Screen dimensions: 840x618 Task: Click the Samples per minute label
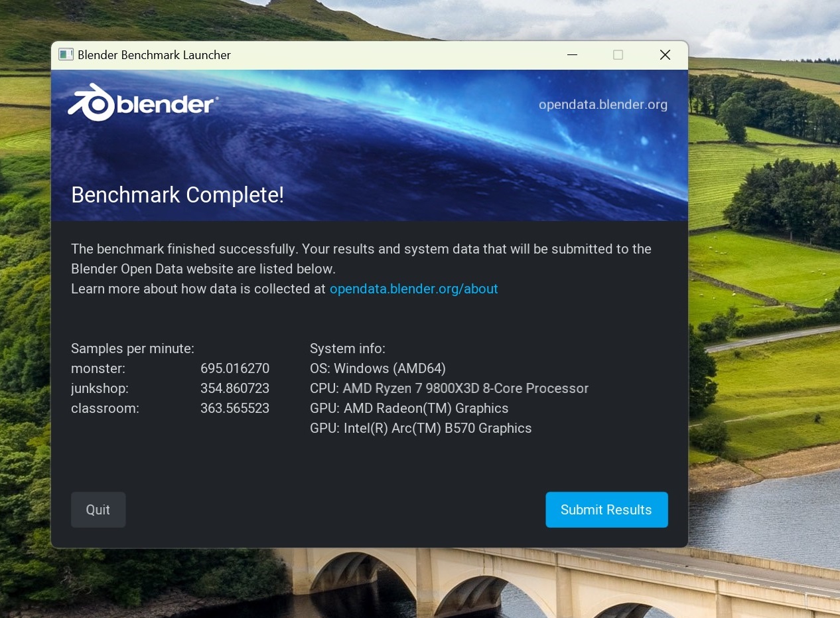tap(133, 348)
